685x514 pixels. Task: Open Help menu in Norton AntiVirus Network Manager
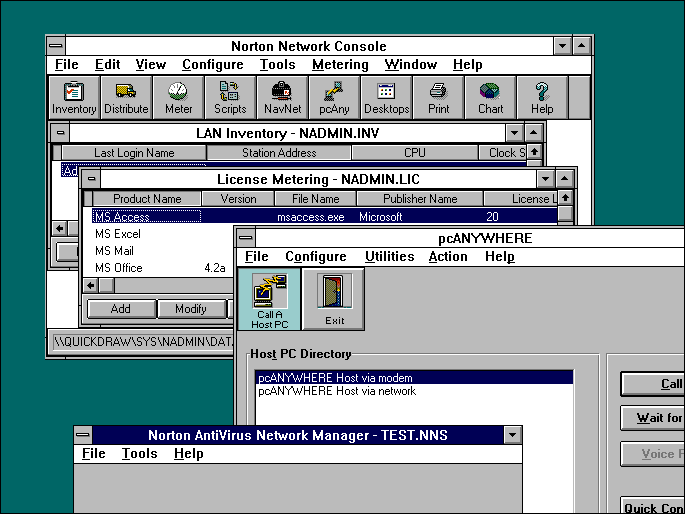pyautogui.click(x=188, y=453)
